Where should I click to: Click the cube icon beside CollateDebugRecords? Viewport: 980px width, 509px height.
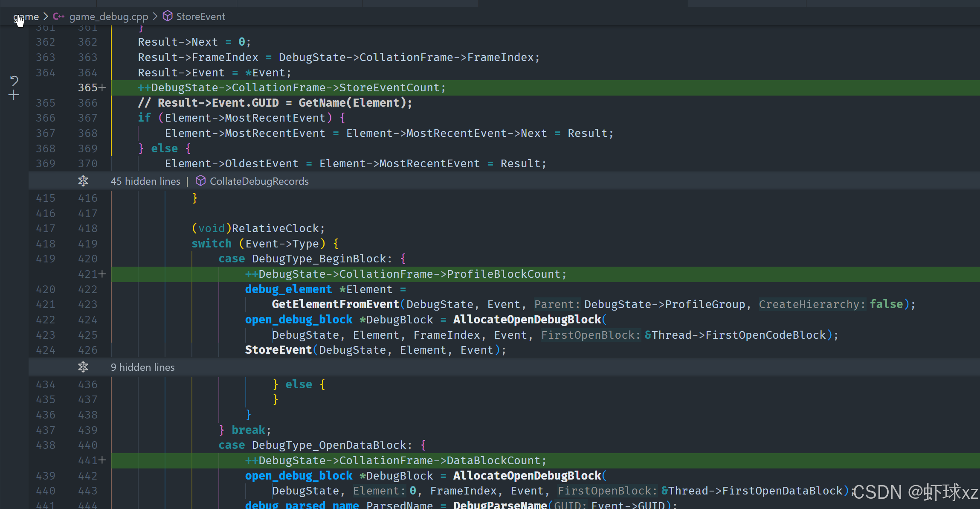pos(200,181)
